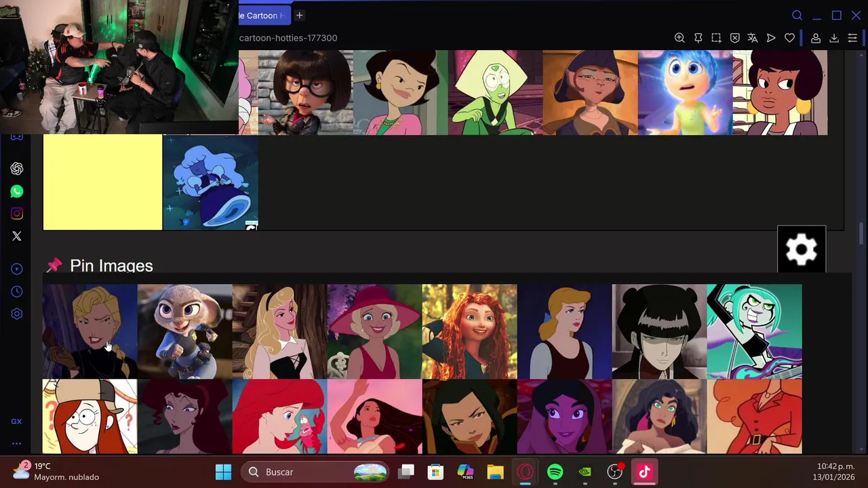
Task: Open the clock showing 10:42 p.m.
Action: [x=834, y=471]
